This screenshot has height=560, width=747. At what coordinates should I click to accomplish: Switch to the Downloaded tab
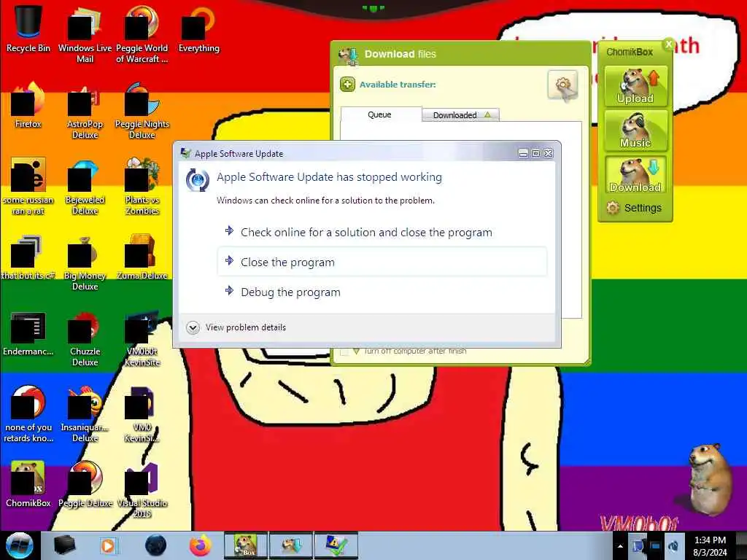[x=461, y=114]
